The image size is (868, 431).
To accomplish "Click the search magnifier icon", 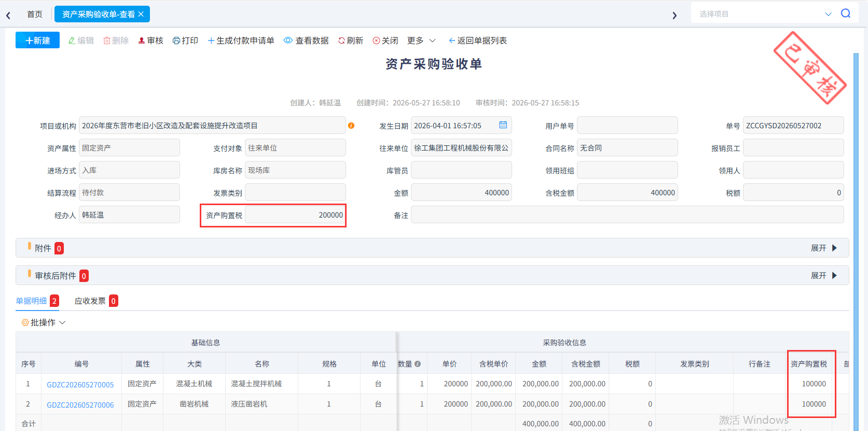I will pos(846,14).
